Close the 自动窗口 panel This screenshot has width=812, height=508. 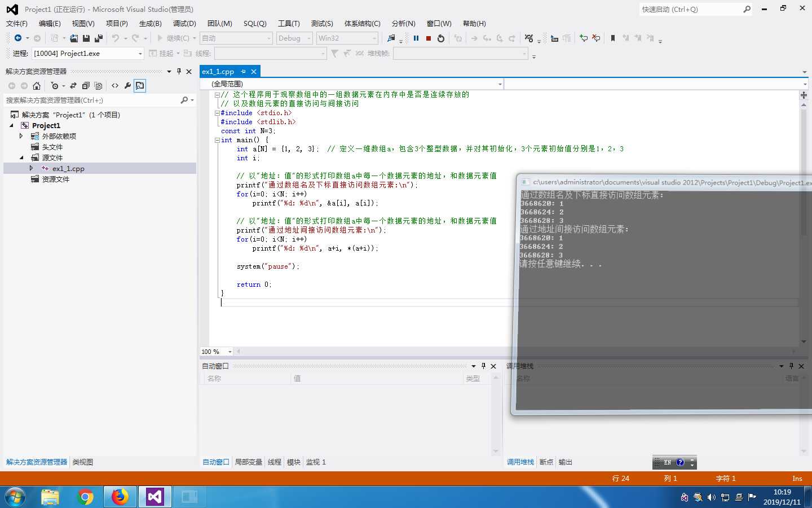pos(493,366)
